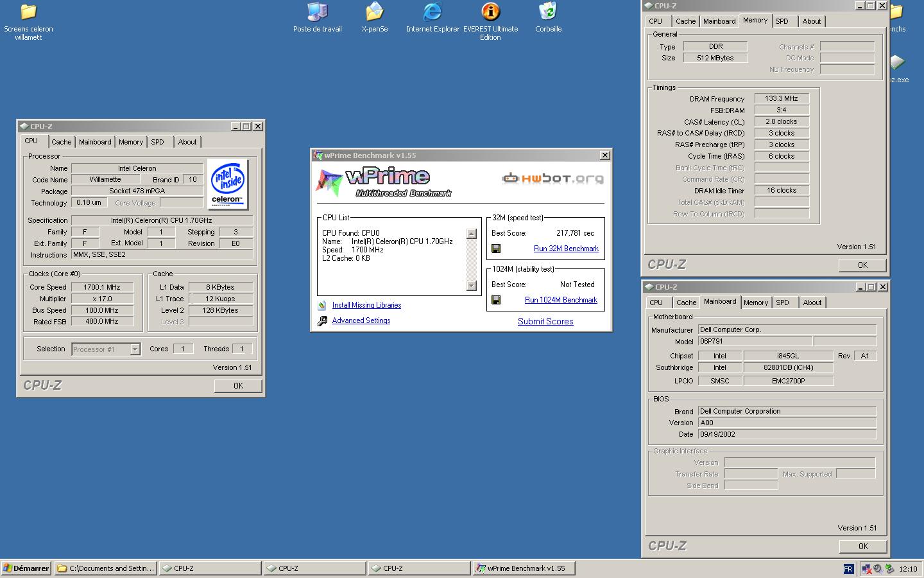This screenshot has height=578, width=924.
Task: Click OK in left CPU-Z window
Action: 238,386
